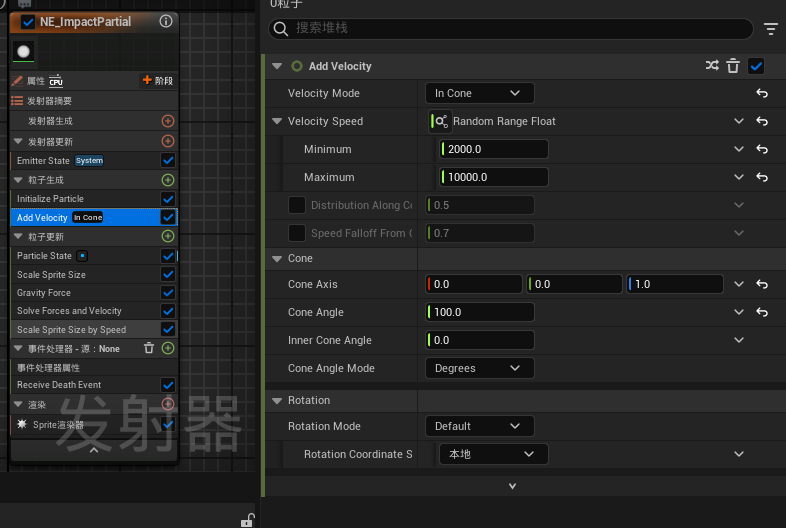
Task: Select 发射器摘要 row
Action: pos(94,101)
